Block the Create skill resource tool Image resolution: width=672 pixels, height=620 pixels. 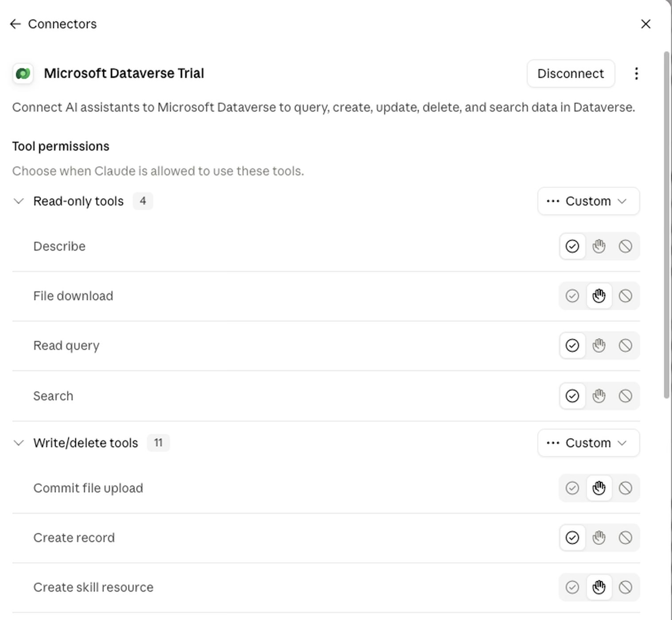(626, 587)
